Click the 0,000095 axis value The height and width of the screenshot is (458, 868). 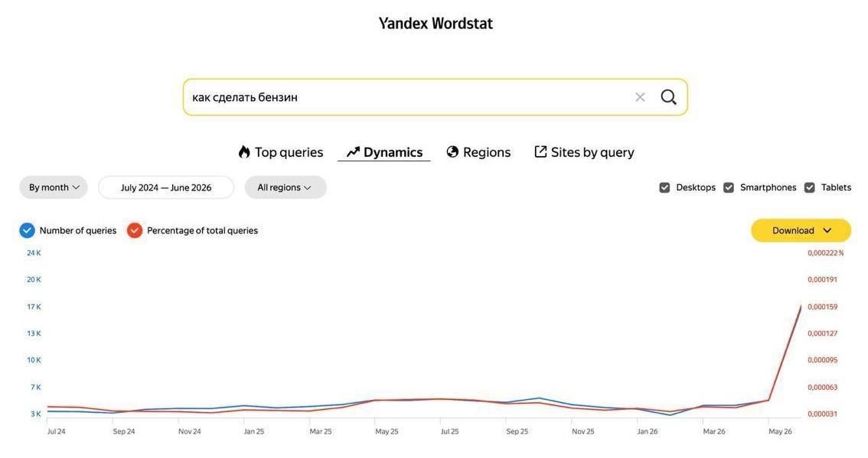(x=823, y=360)
